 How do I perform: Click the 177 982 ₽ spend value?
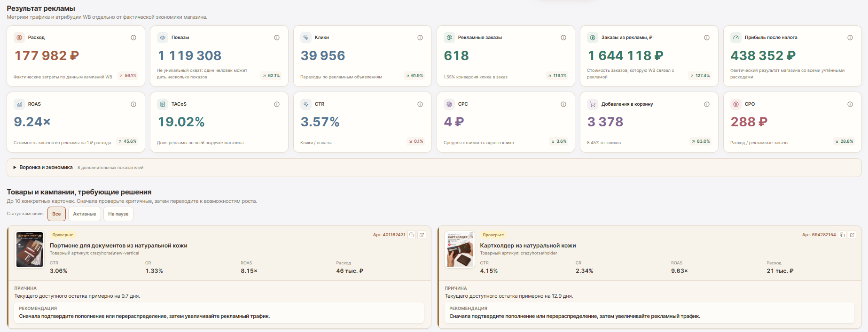47,56
